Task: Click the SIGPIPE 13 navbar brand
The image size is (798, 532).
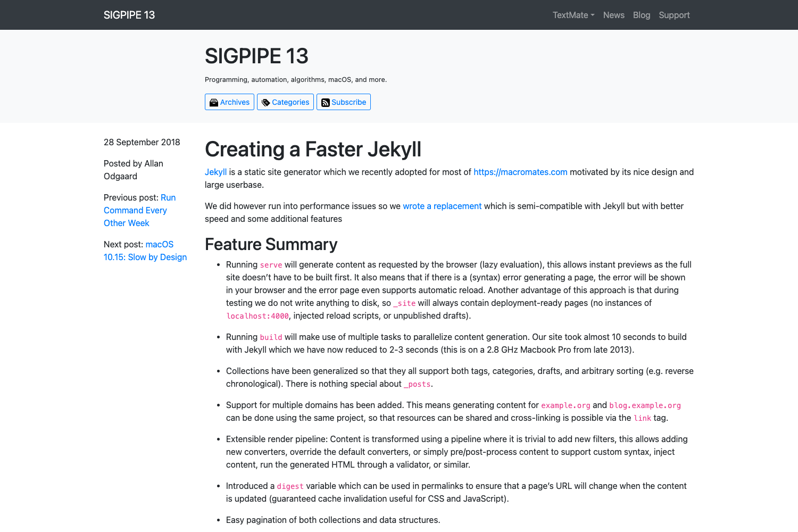Action: [129, 15]
